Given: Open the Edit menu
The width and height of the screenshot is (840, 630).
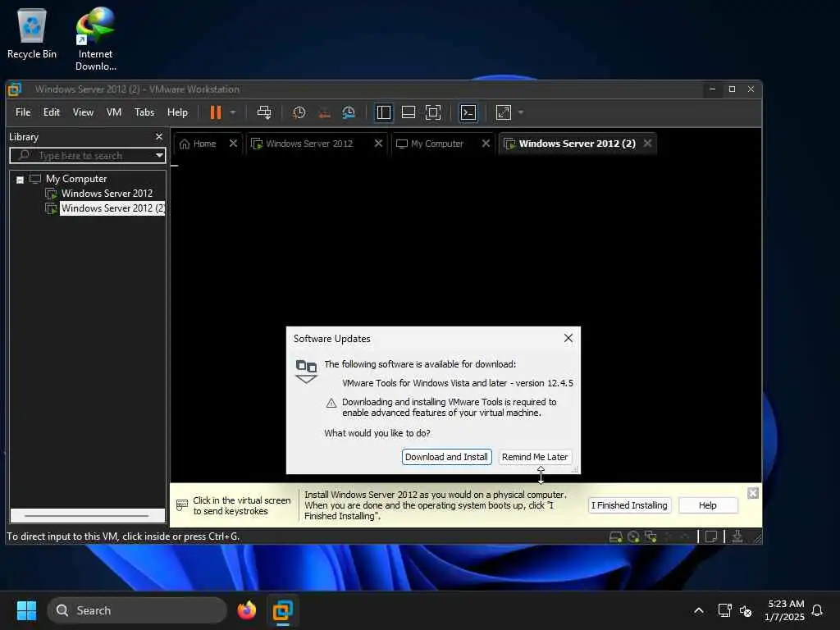Looking at the screenshot, I should point(52,112).
